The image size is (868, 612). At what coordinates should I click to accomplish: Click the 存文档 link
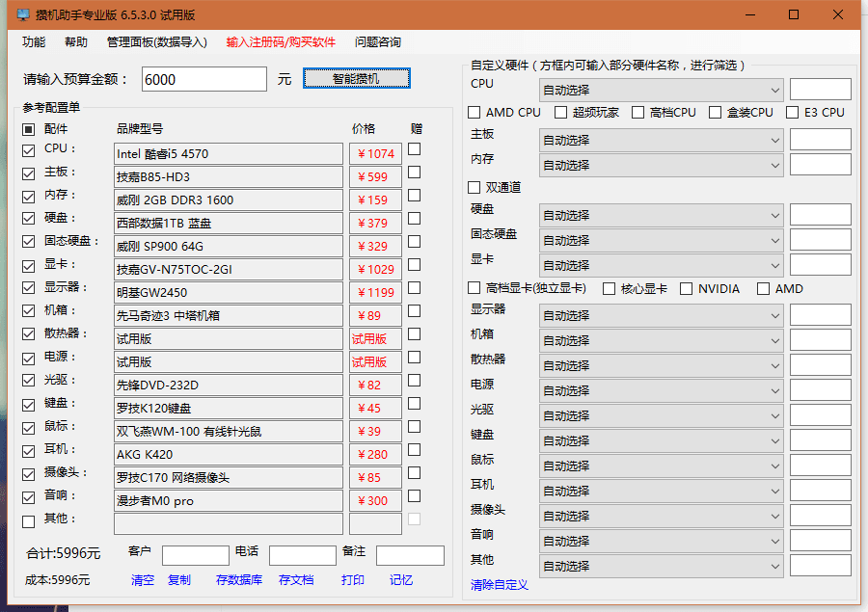coord(296,580)
